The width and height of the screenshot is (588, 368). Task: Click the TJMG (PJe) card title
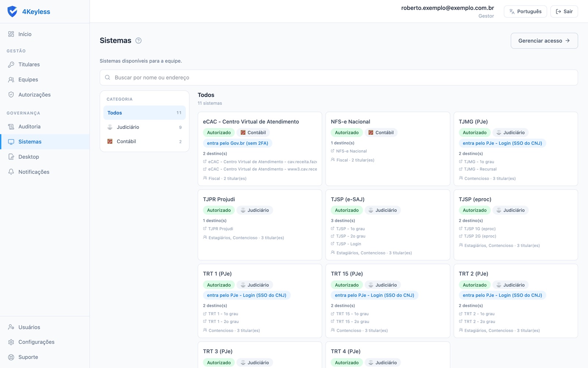tap(473, 122)
